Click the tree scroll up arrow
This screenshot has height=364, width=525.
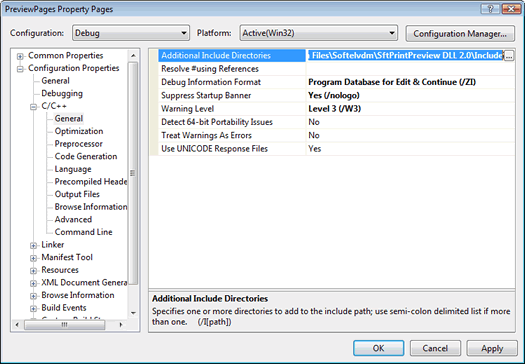[133, 56]
